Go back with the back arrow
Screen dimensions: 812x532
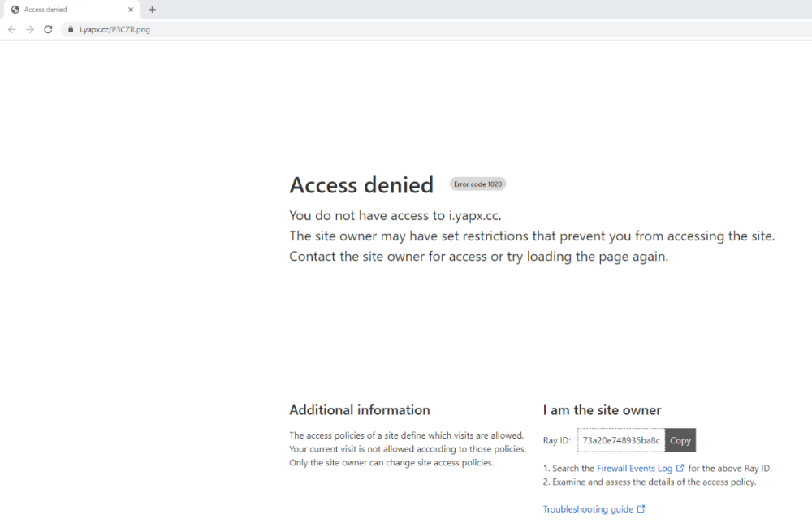coord(11,29)
